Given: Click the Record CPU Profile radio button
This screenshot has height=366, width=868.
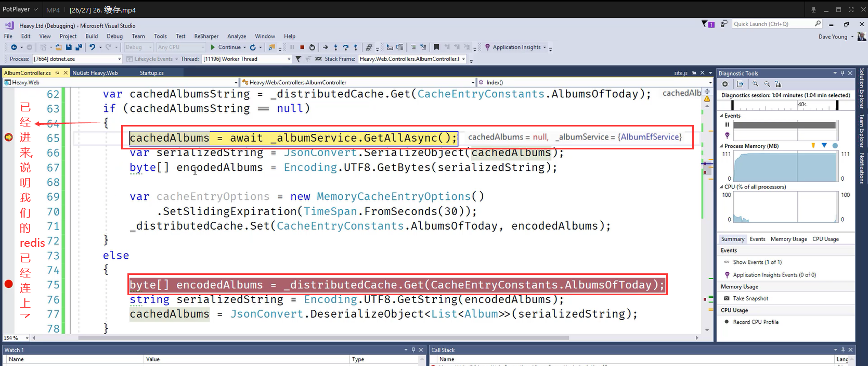Looking at the screenshot, I should pos(727,322).
